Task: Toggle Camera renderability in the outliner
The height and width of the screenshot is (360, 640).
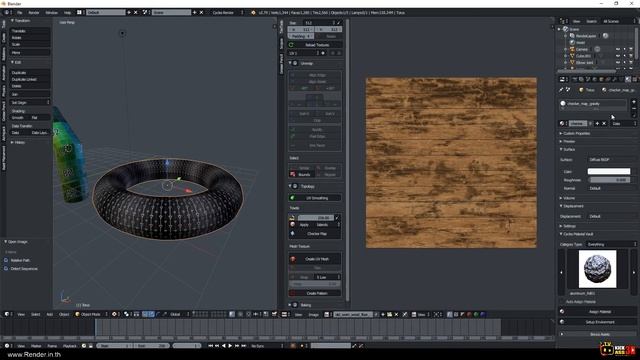Action: point(631,49)
